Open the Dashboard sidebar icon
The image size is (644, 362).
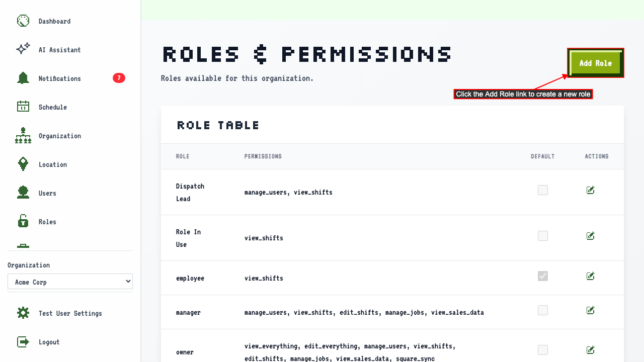click(23, 21)
